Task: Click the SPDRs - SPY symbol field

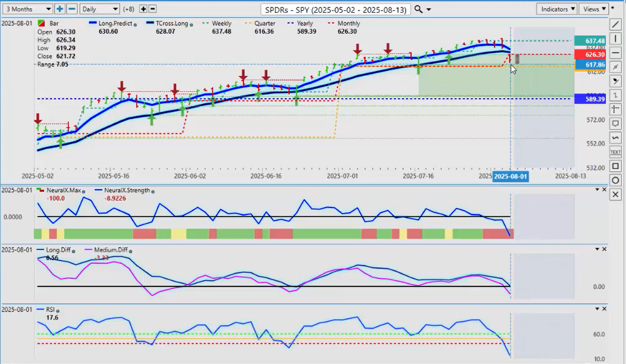Action: [x=335, y=10]
